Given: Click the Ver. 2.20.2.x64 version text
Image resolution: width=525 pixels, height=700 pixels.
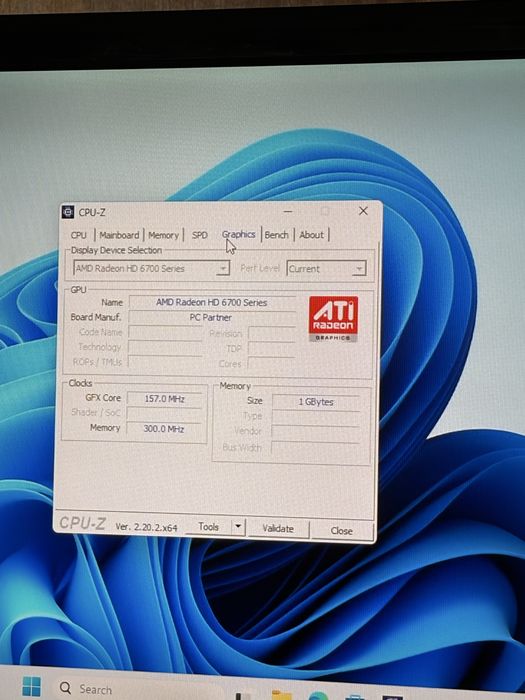Looking at the screenshot, I should 146,527.
